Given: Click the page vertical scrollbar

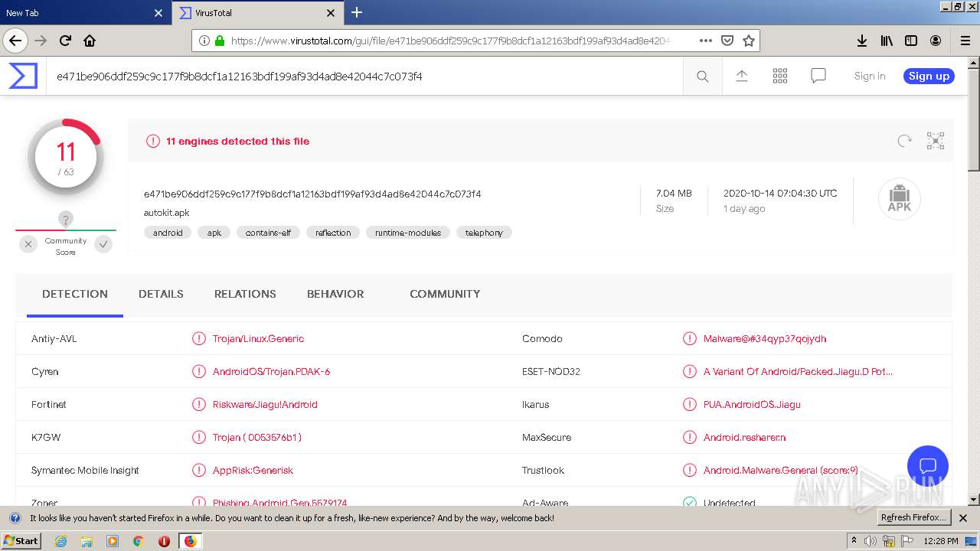Looking at the screenshot, I should point(973,280).
